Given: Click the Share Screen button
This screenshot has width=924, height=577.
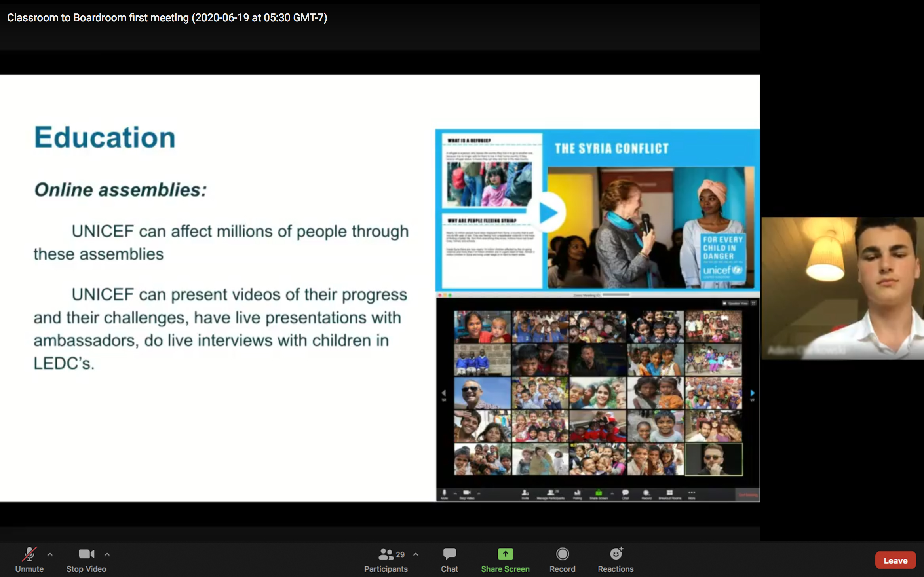Looking at the screenshot, I should [x=505, y=560].
